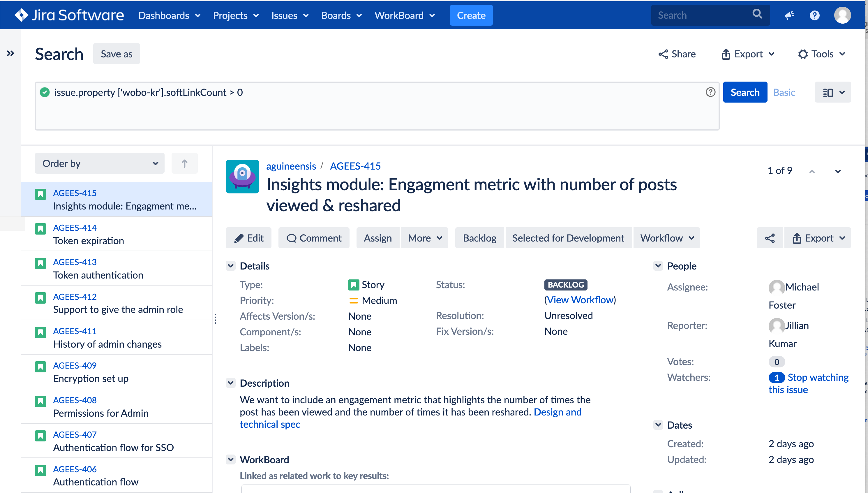868x493 pixels.
Task: Click the Story type icon in Details
Action: pos(353,285)
